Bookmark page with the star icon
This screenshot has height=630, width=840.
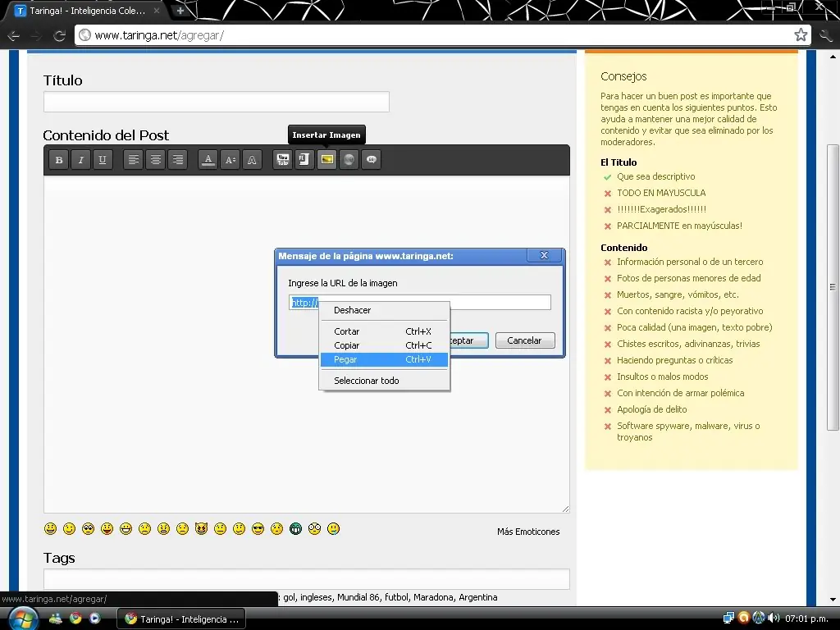[x=801, y=35]
